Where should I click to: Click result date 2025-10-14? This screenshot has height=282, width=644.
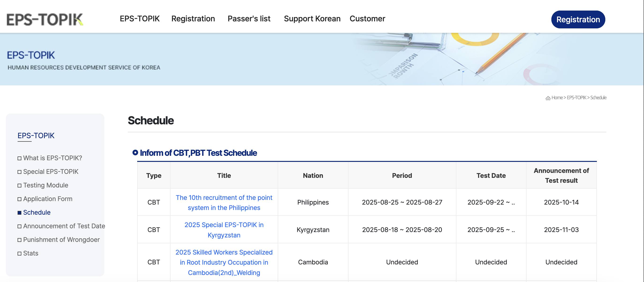coord(561,202)
